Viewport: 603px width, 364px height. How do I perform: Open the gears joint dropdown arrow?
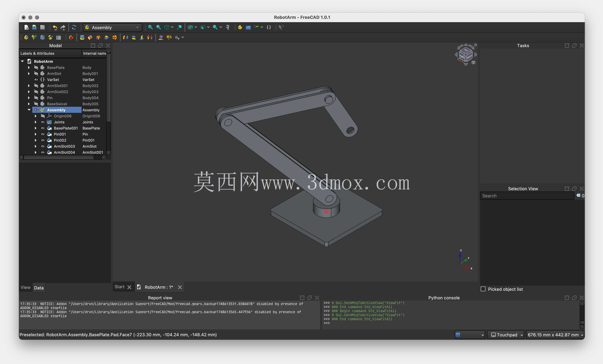tap(183, 37)
